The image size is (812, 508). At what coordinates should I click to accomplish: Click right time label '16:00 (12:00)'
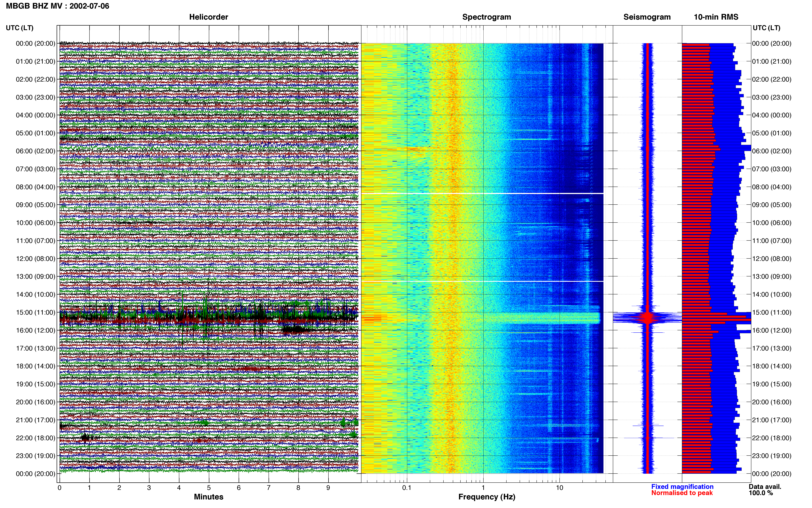772,330
